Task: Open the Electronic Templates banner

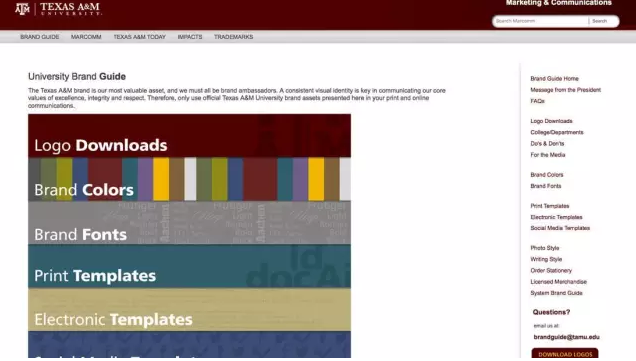Action: pyautogui.click(x=189, y=309)
